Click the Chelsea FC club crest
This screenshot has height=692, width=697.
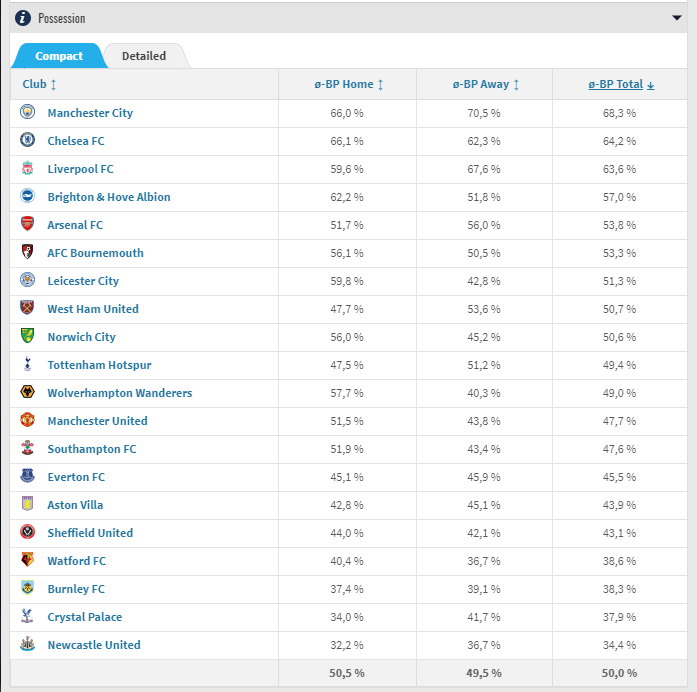click(x=28, y=140)
